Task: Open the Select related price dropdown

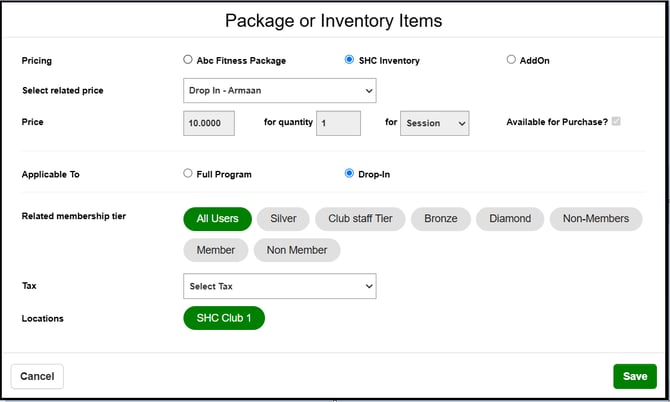Action: tap(279, 91)
